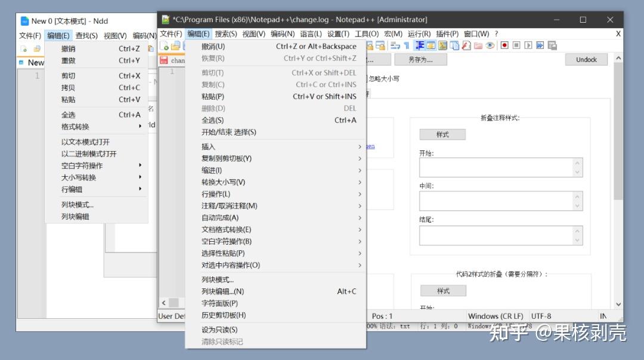Click the stop macro recording icon
644x360 pixels.
(516, 45)
